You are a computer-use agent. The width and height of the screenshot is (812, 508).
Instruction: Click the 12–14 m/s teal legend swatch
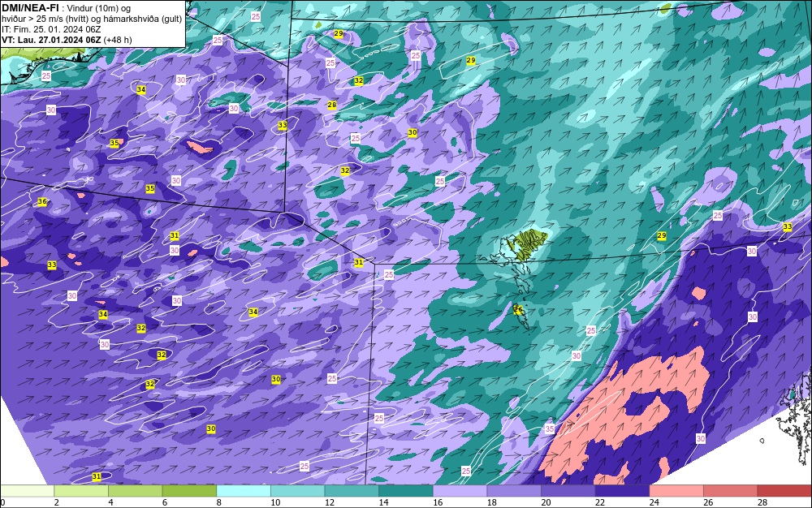pos(352,491)
